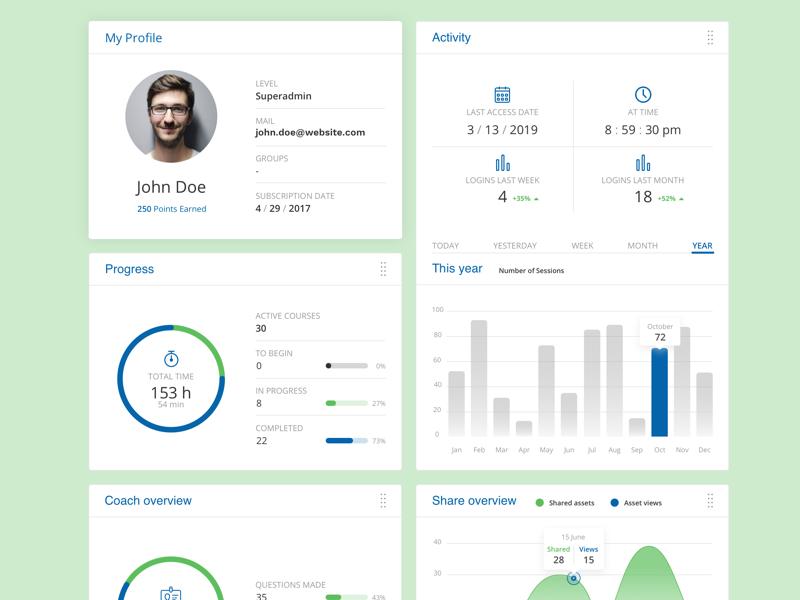Open the Progress card options dots menu
800x600 pixels.
pos(383,269)
